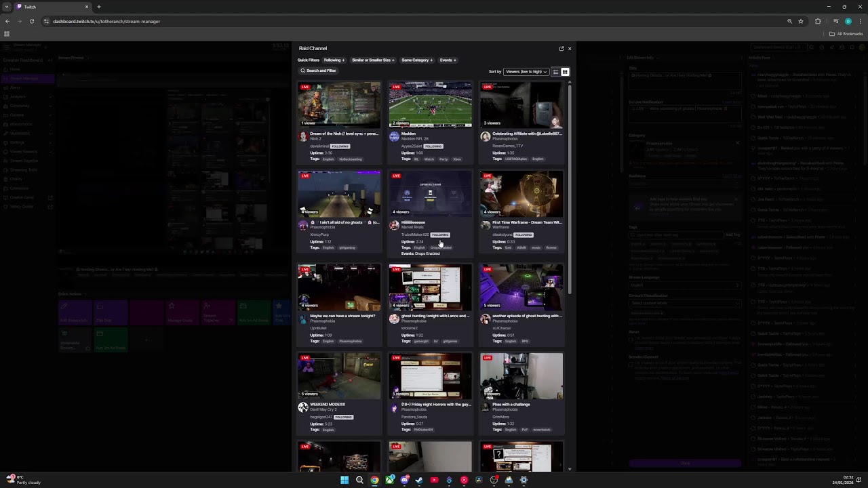Click the scroll down arrow of raid list
868x488 pixels.
tap(570, 469)
